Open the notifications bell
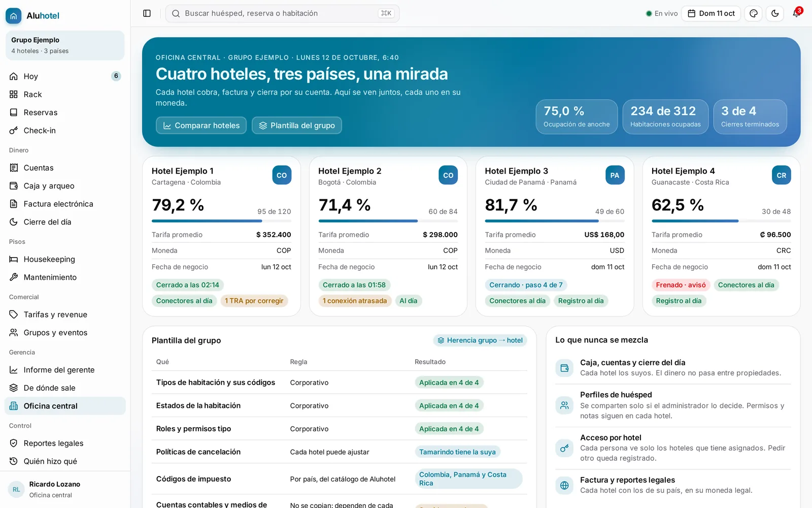 click(796, 14)
